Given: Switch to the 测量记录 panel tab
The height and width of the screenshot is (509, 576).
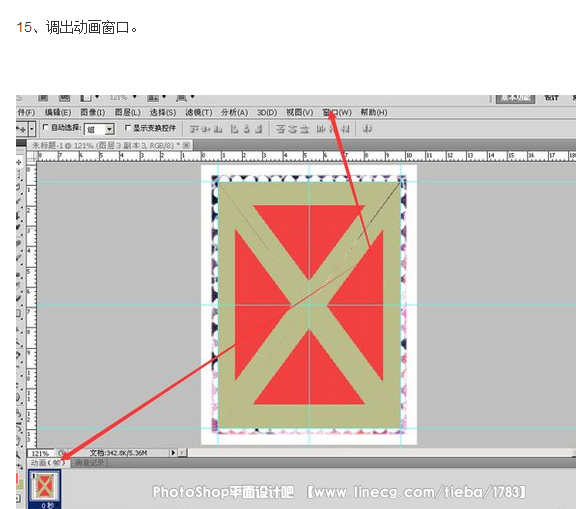Looking at the screenshot, I should [x=89, y=463].
